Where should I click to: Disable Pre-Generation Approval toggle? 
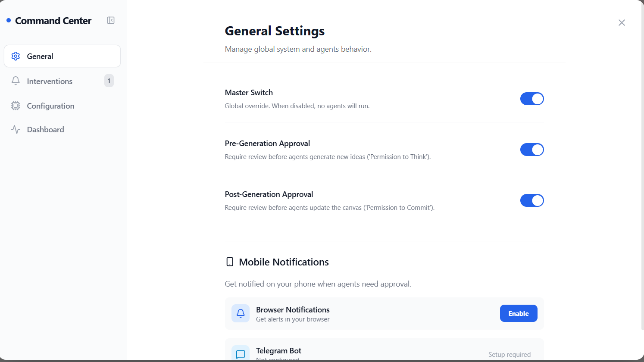tap(532, 150)
